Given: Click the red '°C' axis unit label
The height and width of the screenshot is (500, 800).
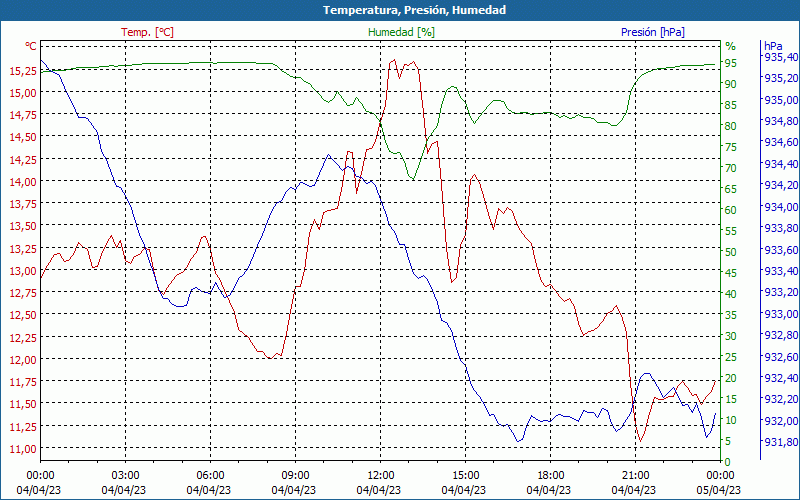Looking at the screenshot, I should click(x=31, y=46).
